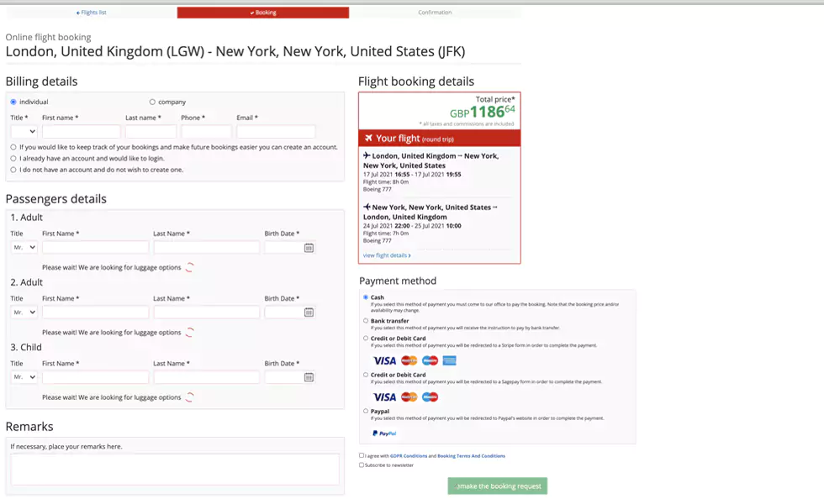Click the PayPal logo under the Paypal option
Image resolution: width=824 pixels, height=504 pixels.
383,433
